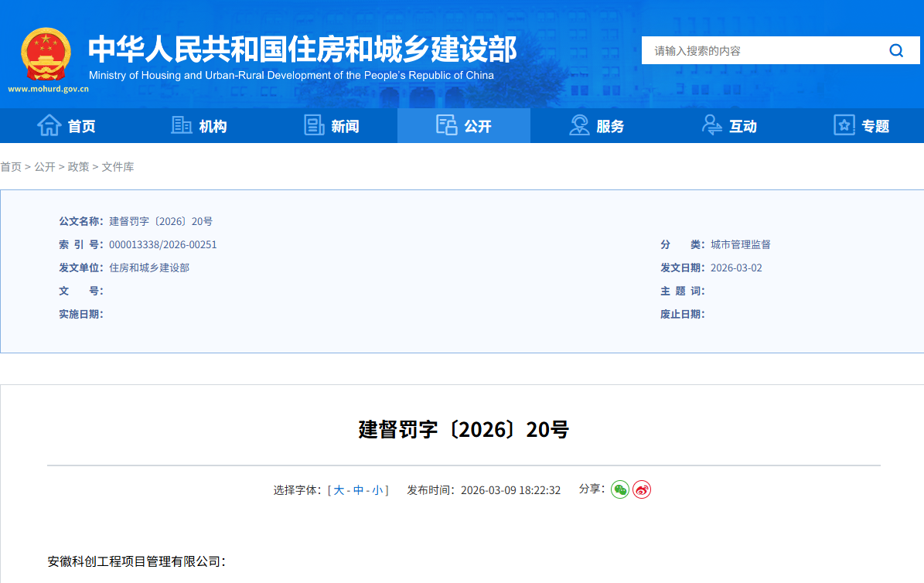Click the search magnifier icon
The width and height of the screenshot is (924, 583).
tap(896, 51)
